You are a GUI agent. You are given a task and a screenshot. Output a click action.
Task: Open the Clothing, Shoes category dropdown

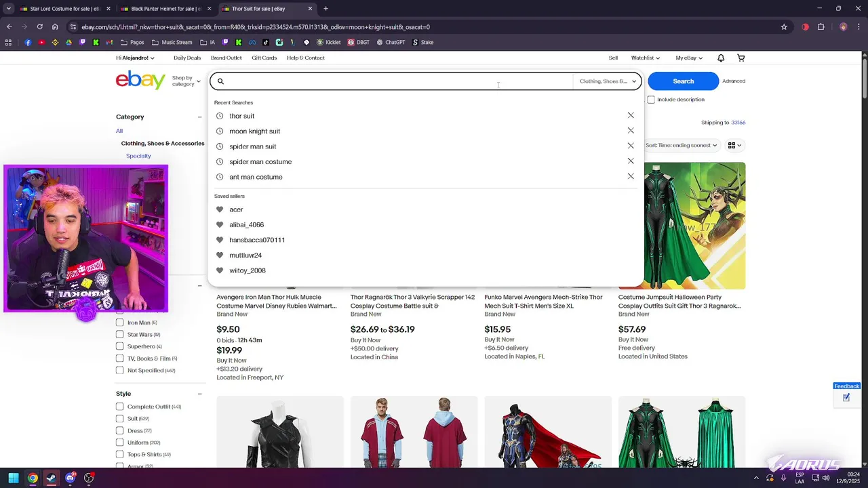click(x=608, y=81)
